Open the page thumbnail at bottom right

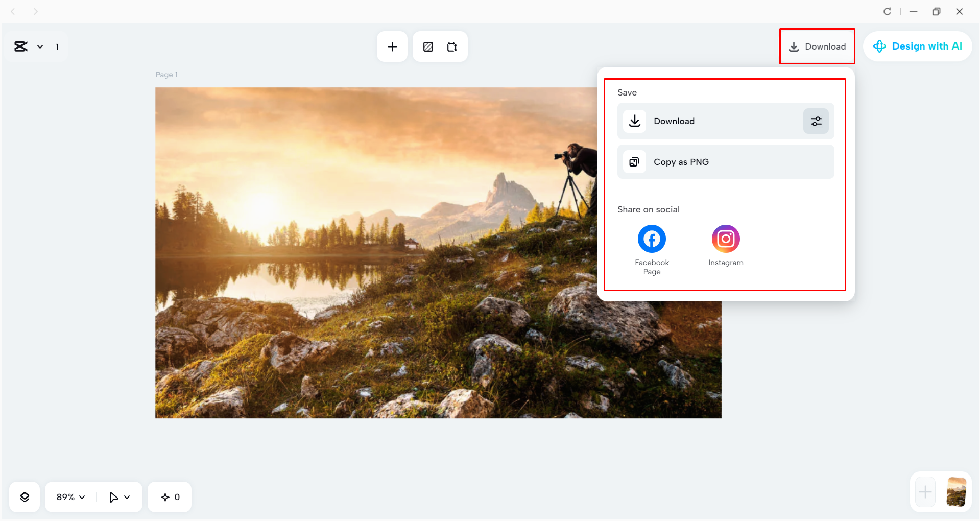pos(956,491)
